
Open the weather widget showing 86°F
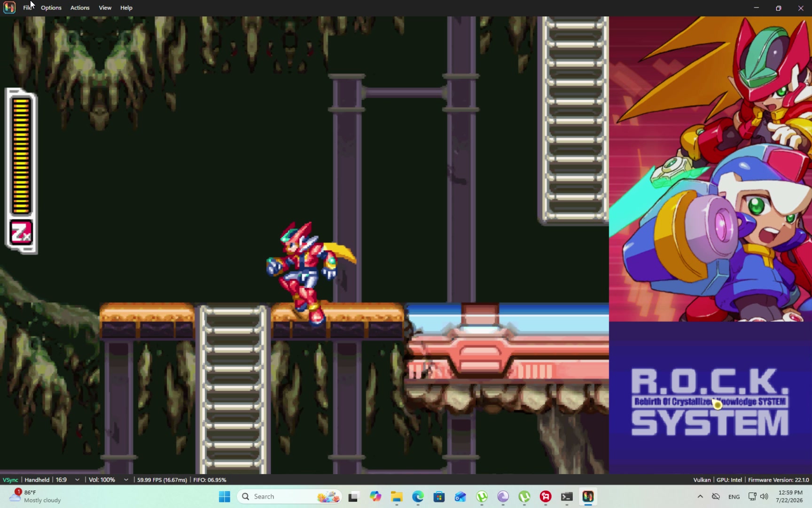[x=36, y=496]
